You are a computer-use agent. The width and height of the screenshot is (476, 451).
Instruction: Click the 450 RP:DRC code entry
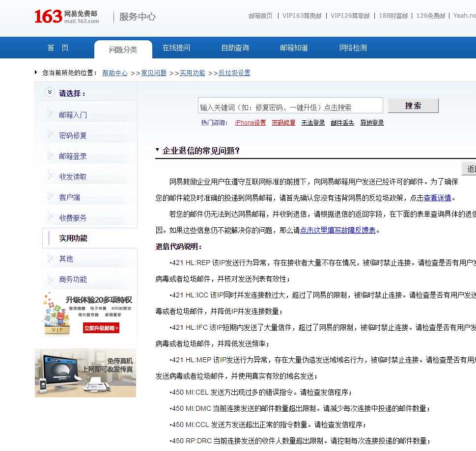[191, 441]
